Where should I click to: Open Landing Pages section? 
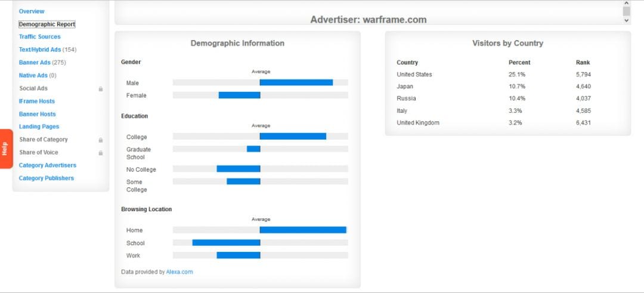coord(39,127)
